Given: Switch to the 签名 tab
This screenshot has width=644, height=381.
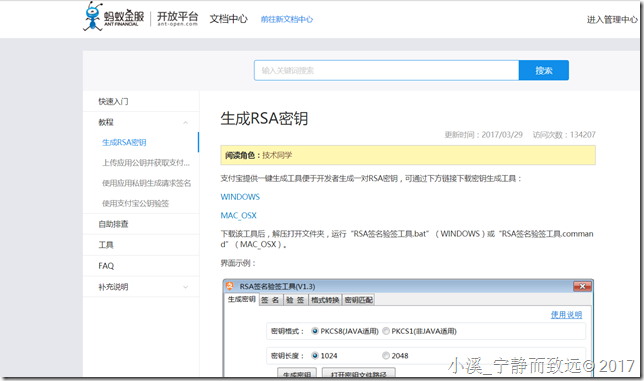Looking at the screenshot, I should tap(271, 300).
